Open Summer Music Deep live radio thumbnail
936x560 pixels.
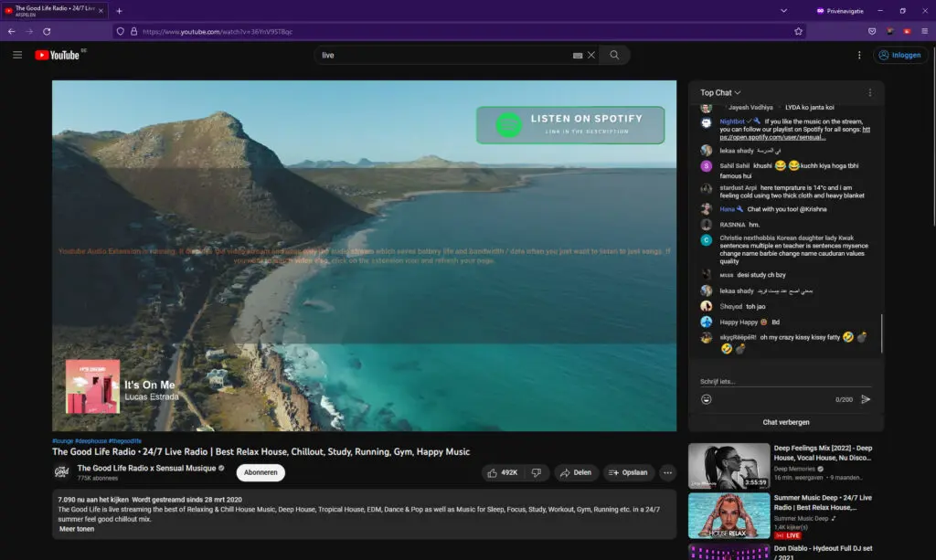pyautogui.click(x=729, y=516)
